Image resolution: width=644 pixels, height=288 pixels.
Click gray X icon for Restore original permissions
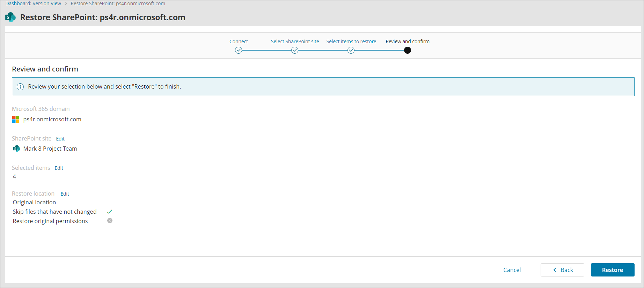point(110,221)
